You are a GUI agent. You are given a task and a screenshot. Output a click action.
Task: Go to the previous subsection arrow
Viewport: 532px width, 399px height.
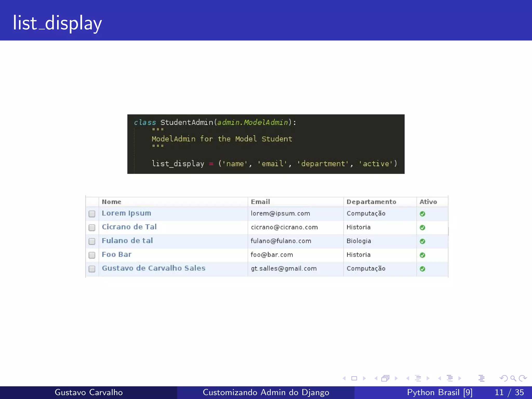tap(408, 378)
